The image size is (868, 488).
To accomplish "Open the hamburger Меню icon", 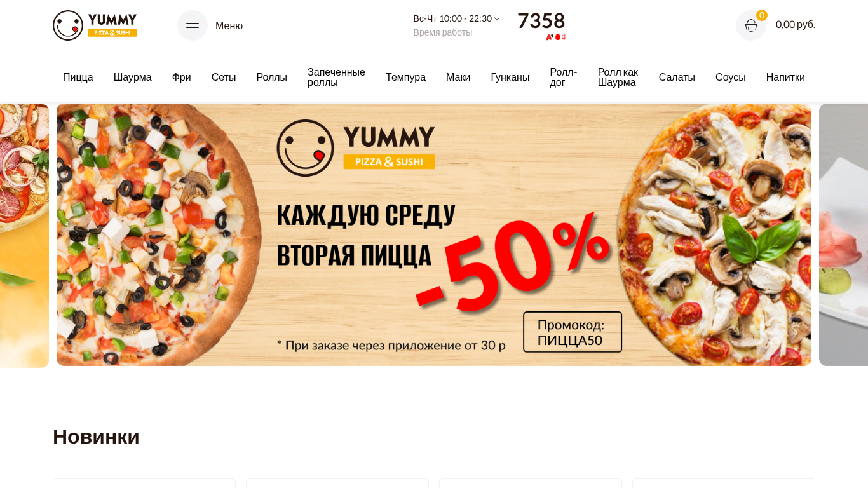I will point(193,25).
